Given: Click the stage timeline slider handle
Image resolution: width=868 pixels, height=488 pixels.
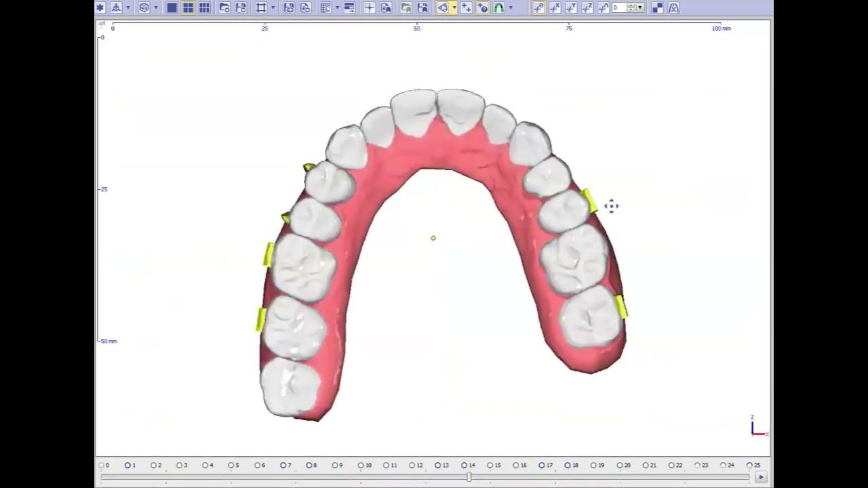Looking at the screenshot, I should 469,477.
